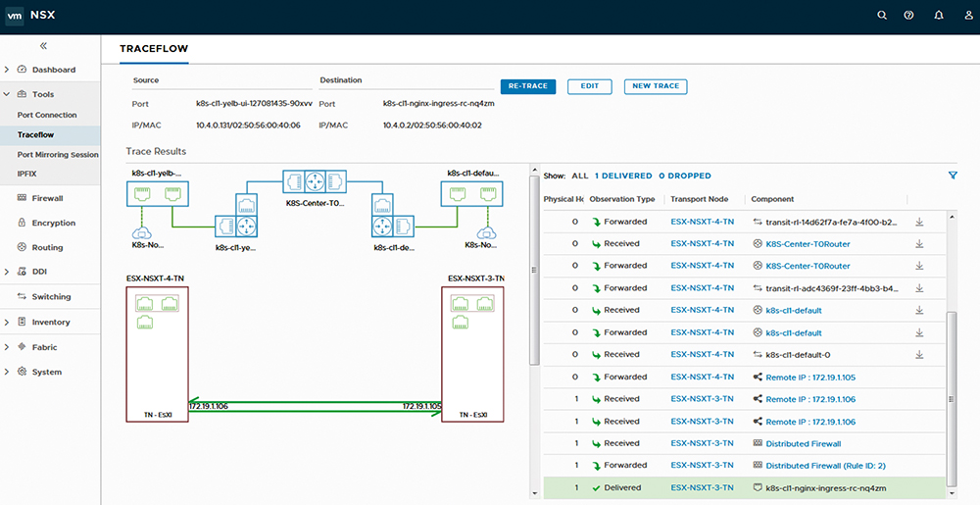Viewport: 980px width, 505px height.
Task: Collapse the sidebar with double-chevron icon
Action: pos(43,46)
